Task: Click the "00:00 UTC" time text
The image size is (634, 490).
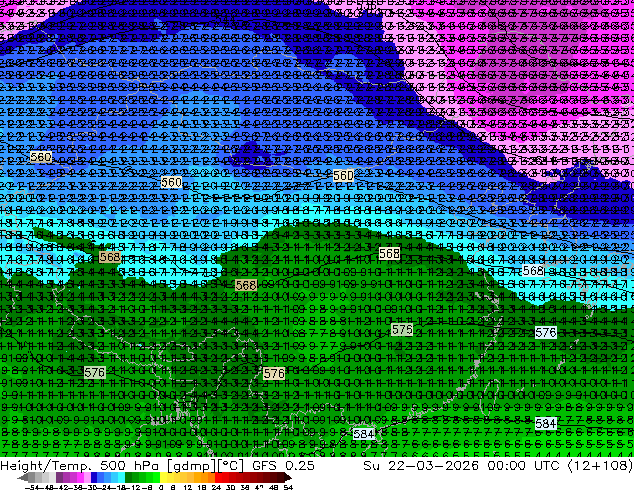Action: [x=524, y=465]
